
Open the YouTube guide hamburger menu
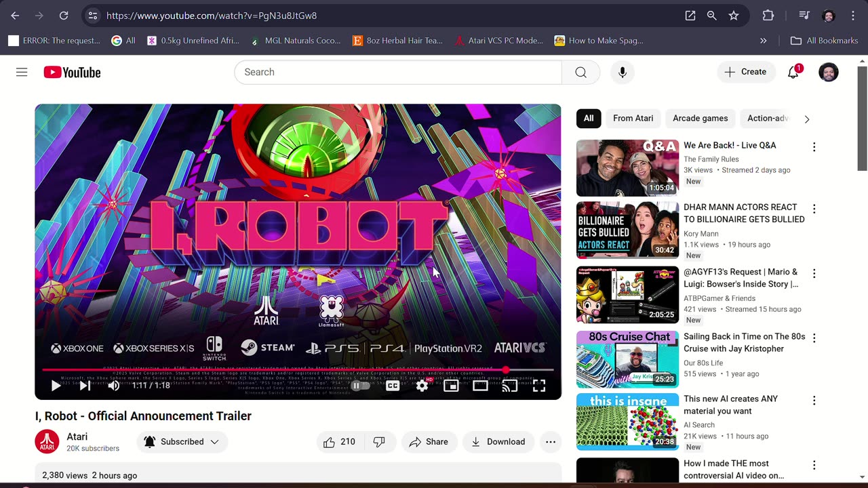(22, 72)
